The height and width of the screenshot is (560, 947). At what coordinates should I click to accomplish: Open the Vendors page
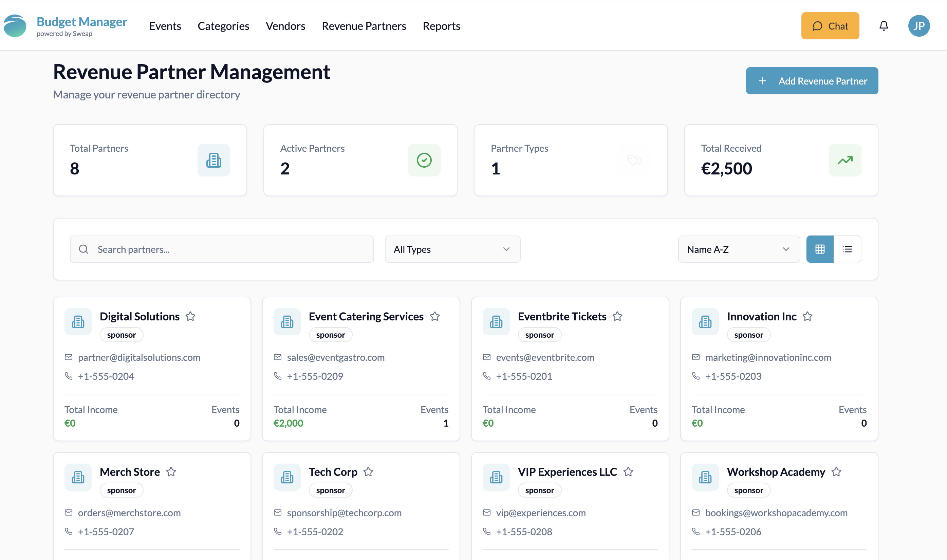pyautogui.click(x=285, y=26)
